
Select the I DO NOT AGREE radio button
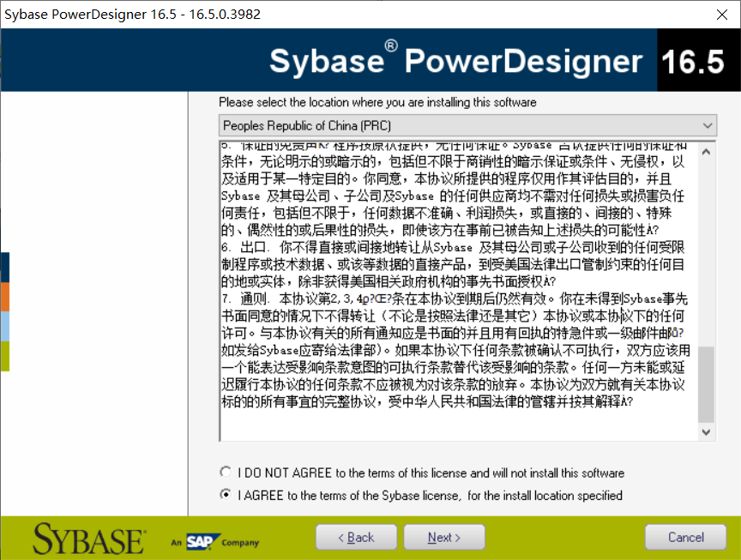point(226,473)
